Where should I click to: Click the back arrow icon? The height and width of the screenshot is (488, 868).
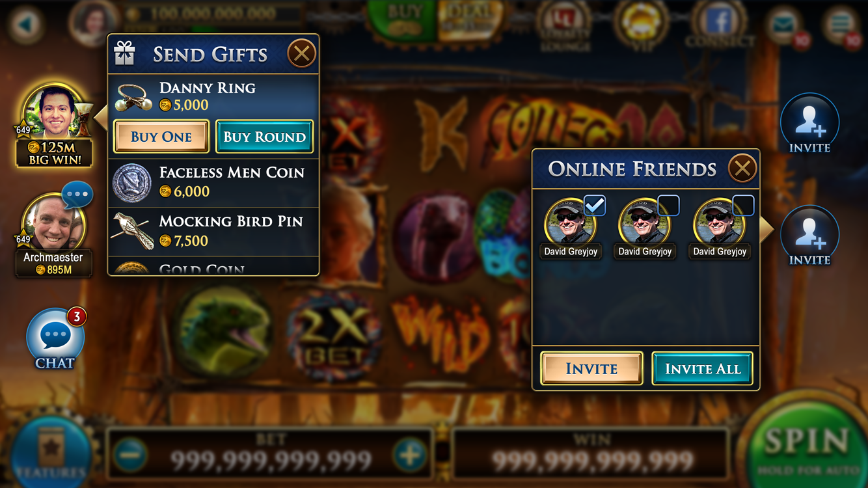pyautogui.click(x=27, y=23)
